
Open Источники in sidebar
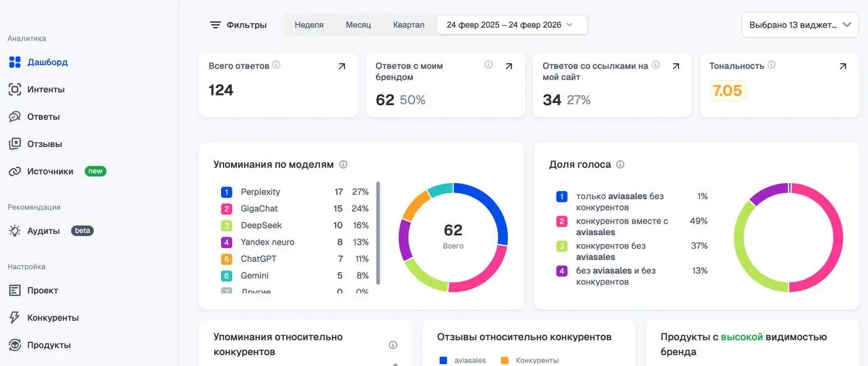50,171
